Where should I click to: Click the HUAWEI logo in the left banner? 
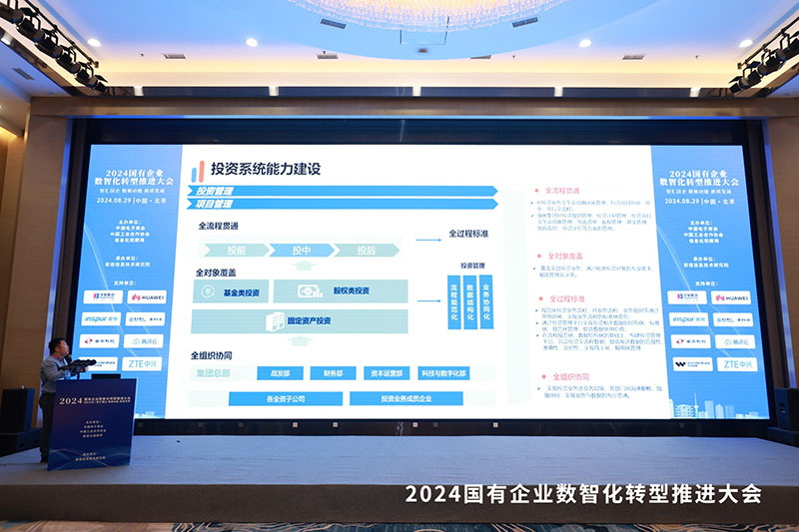coord(147,296)
